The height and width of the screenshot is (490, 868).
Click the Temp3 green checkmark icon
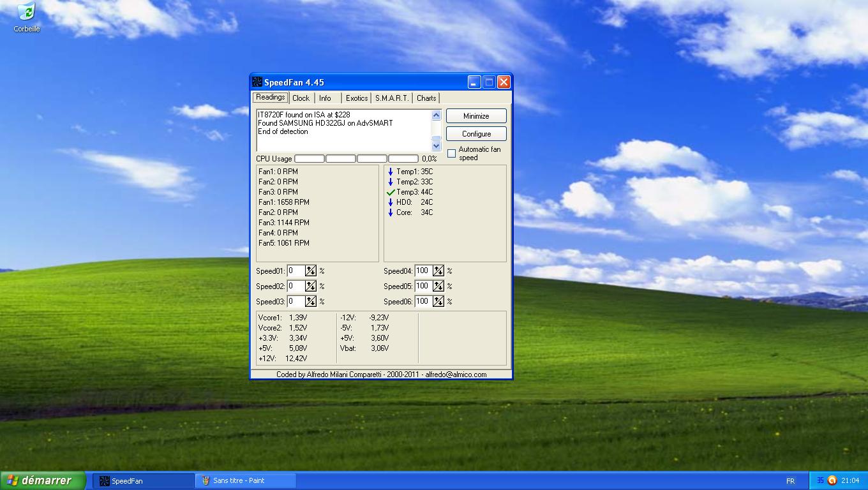(x=391, y=192)
